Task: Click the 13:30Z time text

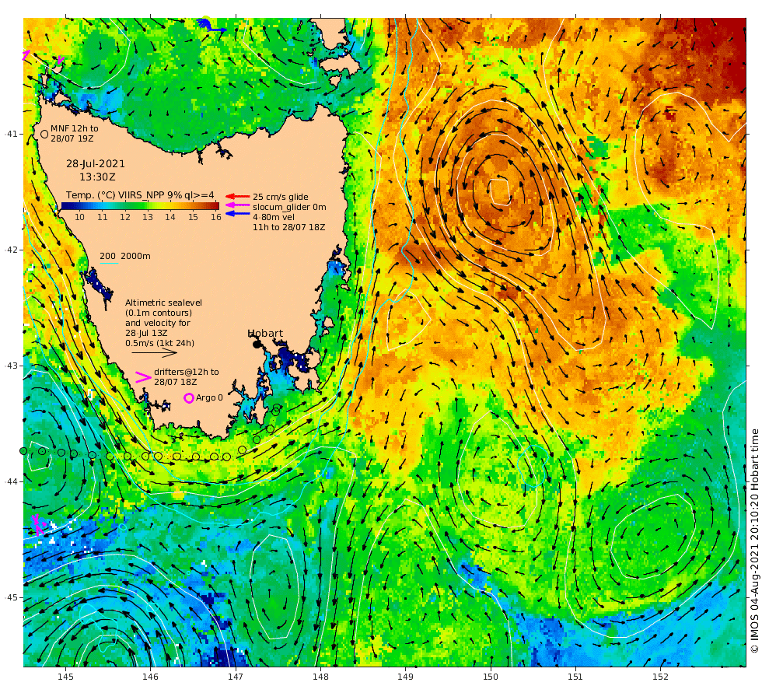Action: [98, 177]
